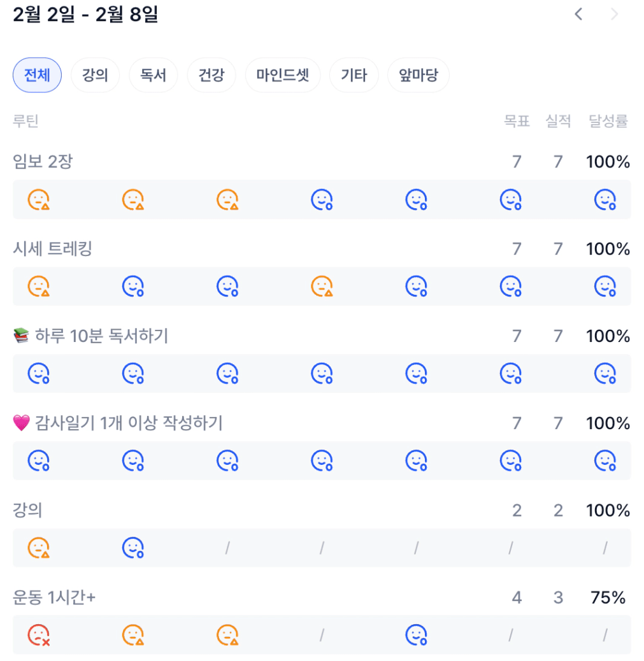Click next week chevron arrow
This screenshot has width=644, height=661.
tap(615, 14)
